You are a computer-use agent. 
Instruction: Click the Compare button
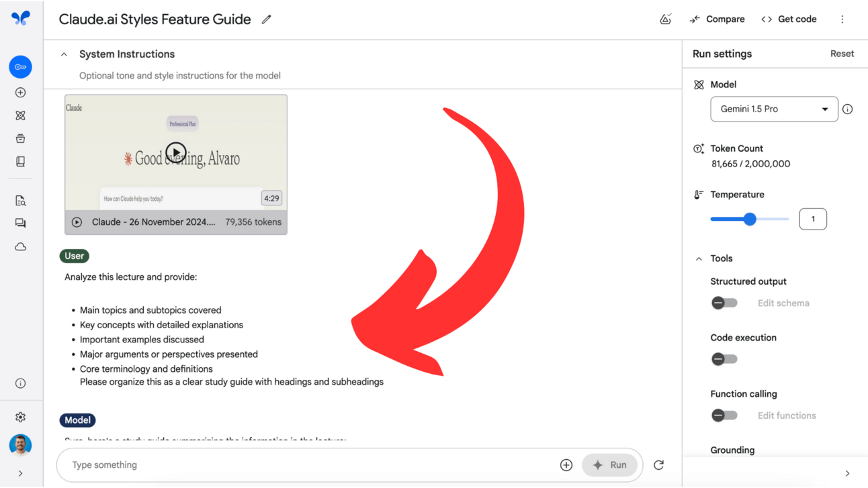coord(717,19)
